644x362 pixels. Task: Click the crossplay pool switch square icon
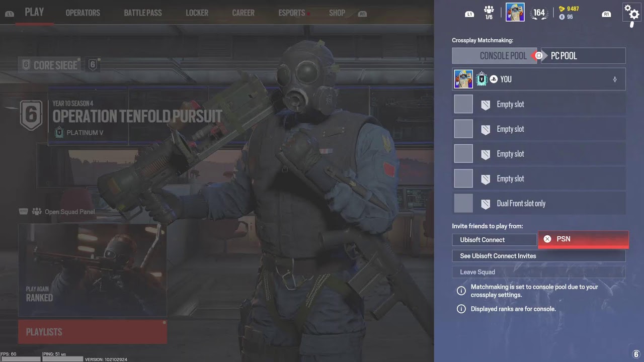[538, 56]
